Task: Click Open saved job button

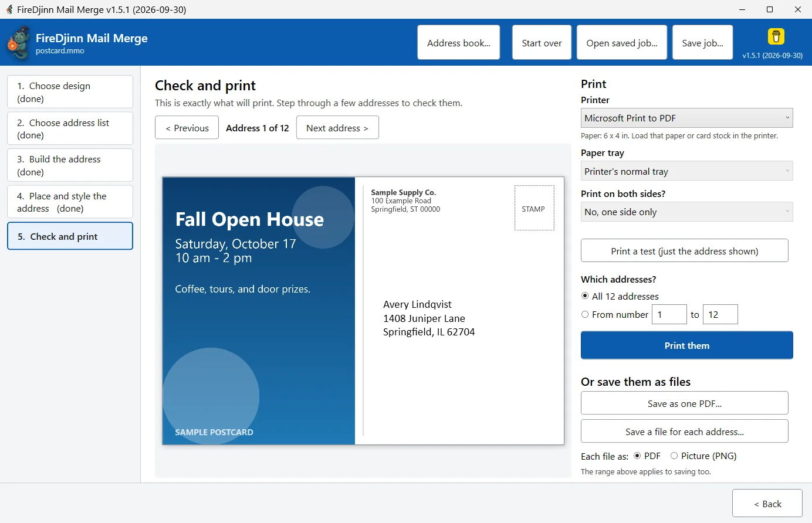Action: (622, 42)
